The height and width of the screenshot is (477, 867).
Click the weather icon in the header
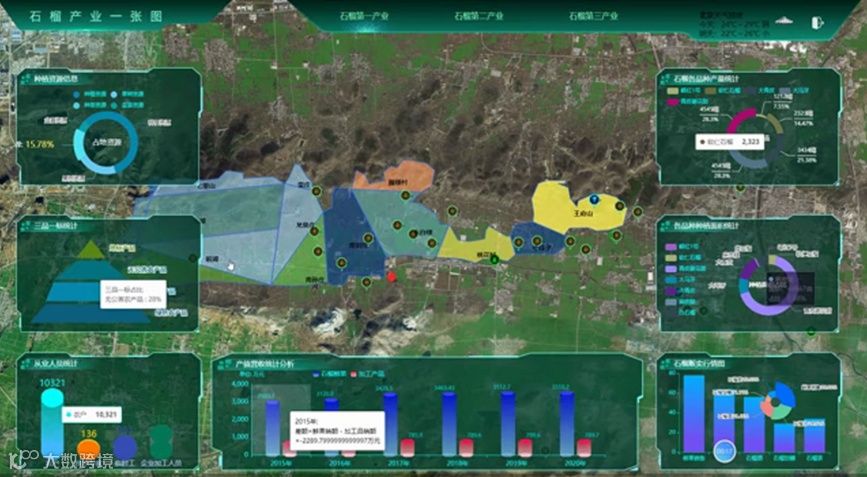coord(784,21)
